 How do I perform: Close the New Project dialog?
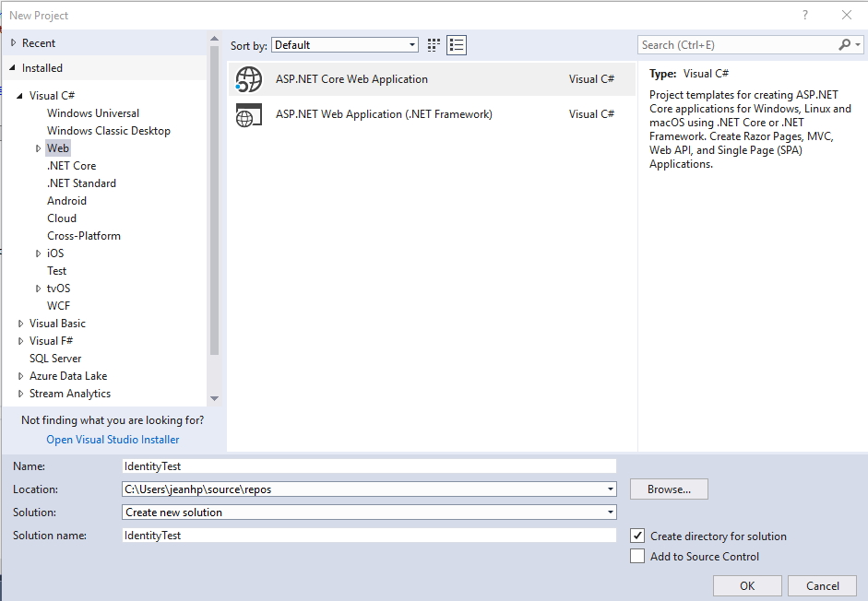pos(847,15)
